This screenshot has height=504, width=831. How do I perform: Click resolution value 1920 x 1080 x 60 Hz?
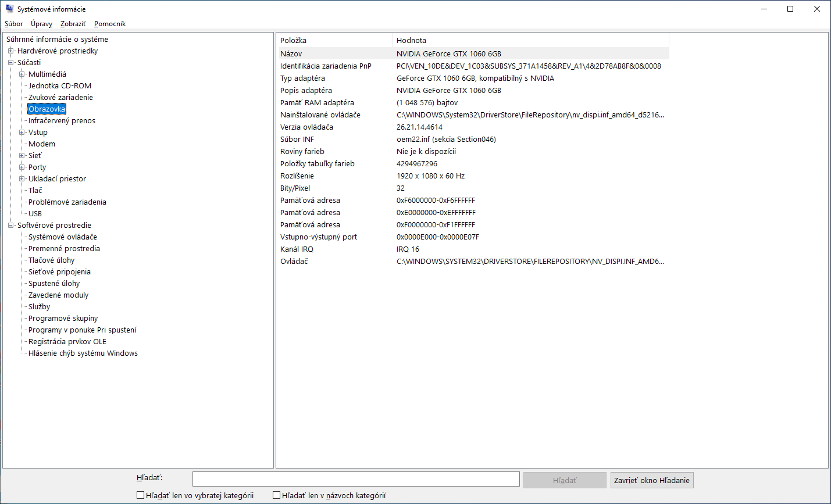pyautogui.click(x=430, y=176)
